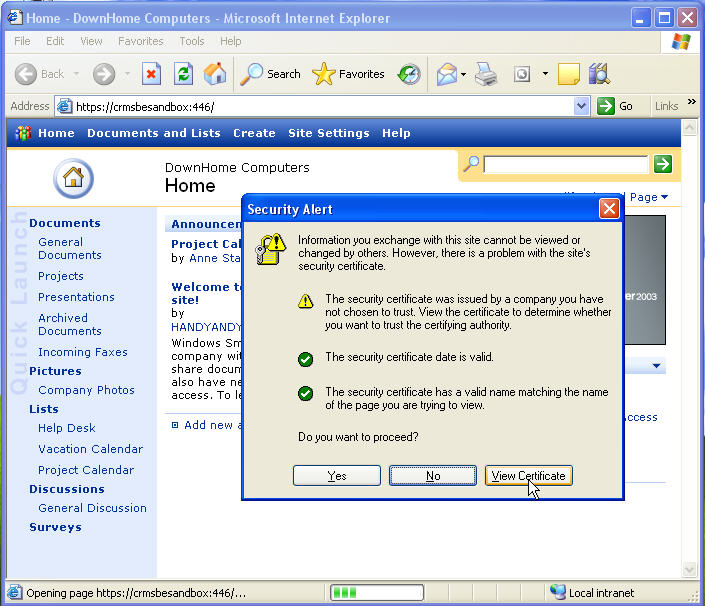
Task: Expand the Address bar dropdown
Action: (581, 106)
